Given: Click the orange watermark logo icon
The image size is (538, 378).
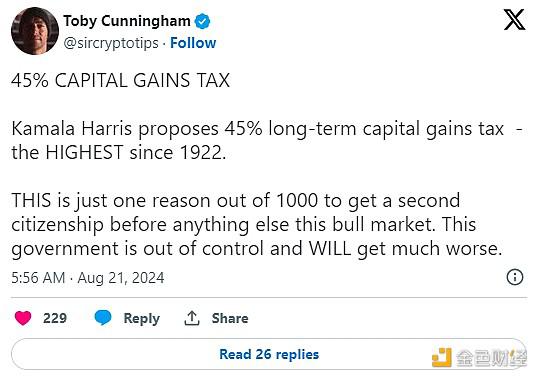Looking at the screenshot, I should coord(442,357).
